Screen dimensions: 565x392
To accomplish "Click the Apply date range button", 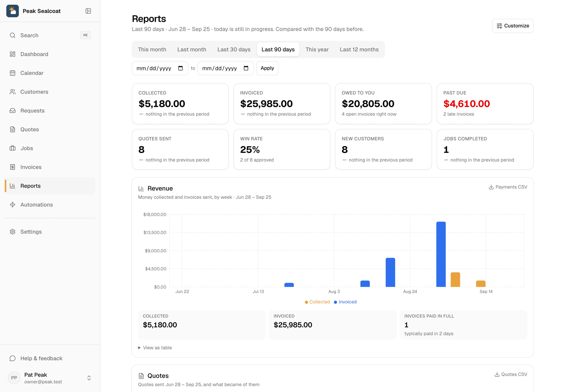I will [267, 68].
